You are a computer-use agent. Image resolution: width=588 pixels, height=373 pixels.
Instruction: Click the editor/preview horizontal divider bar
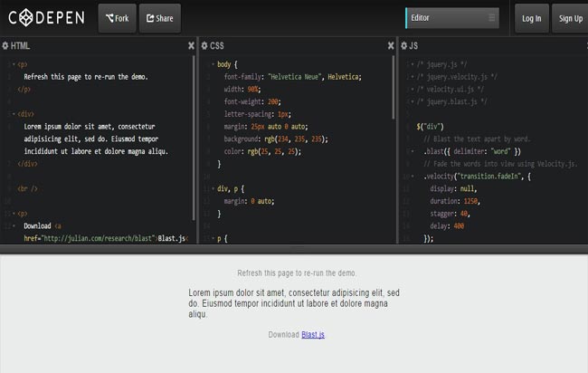(294, 249)
